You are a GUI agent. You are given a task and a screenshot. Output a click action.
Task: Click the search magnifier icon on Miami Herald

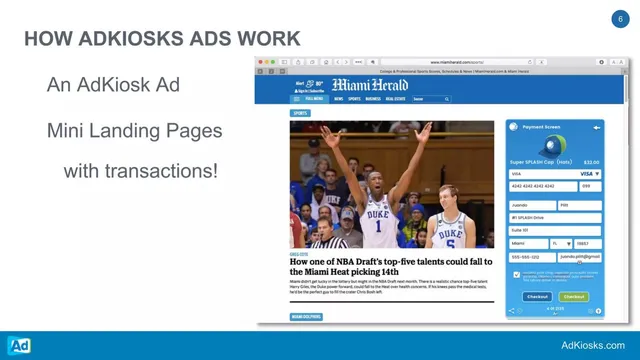[x=447, y=99]
